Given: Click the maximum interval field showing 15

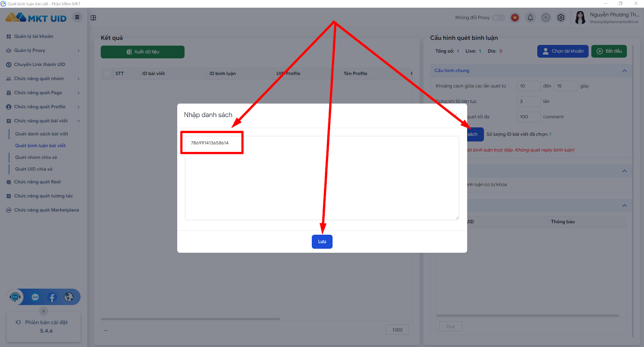Looking at the screenshot, I should pos(566,86).
